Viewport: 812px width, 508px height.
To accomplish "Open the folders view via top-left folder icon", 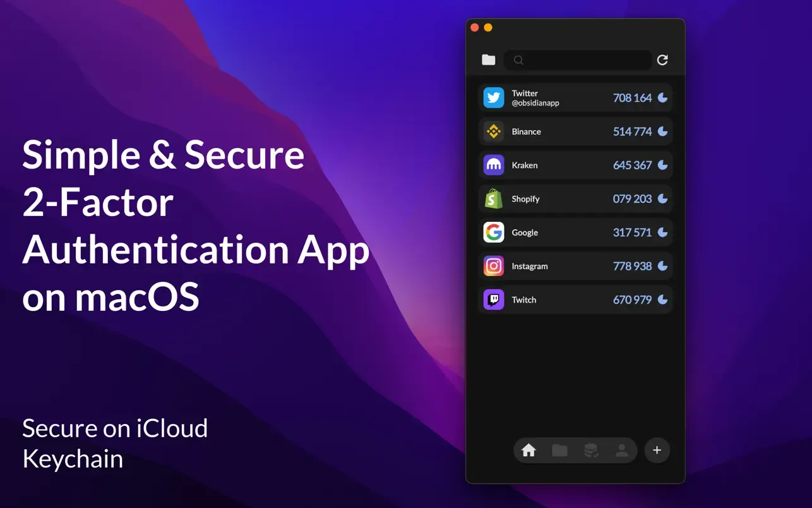I will pos(488,59).
